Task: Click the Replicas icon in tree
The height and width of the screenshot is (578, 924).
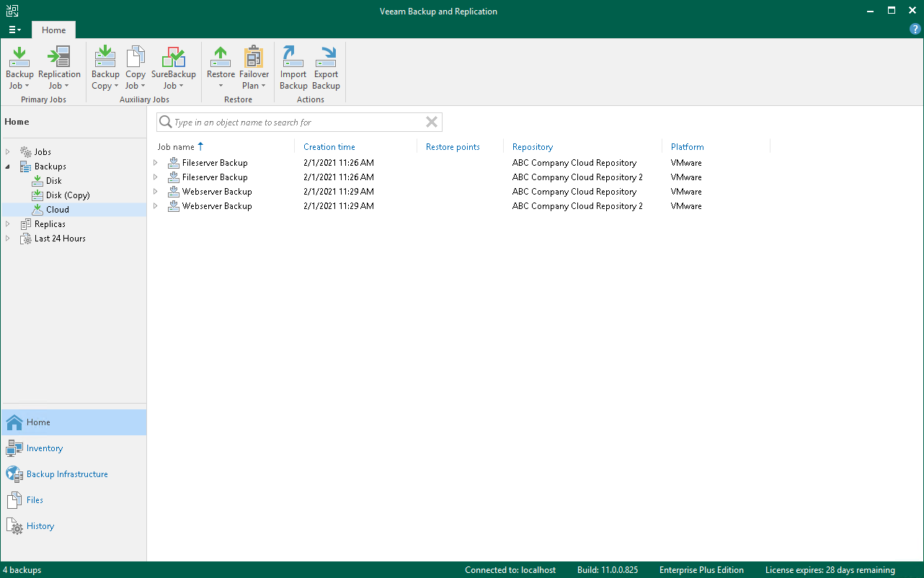Action: [x=26, y=224]
